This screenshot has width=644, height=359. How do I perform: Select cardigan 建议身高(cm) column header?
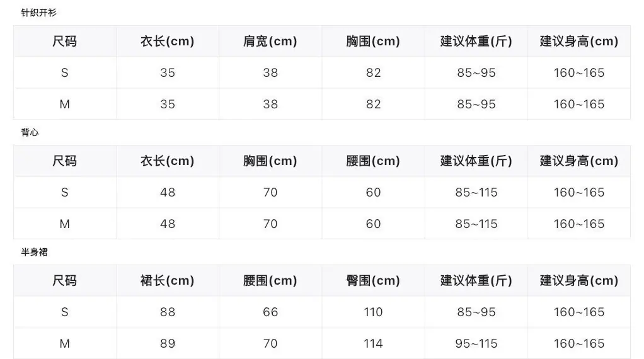[578, 41]
